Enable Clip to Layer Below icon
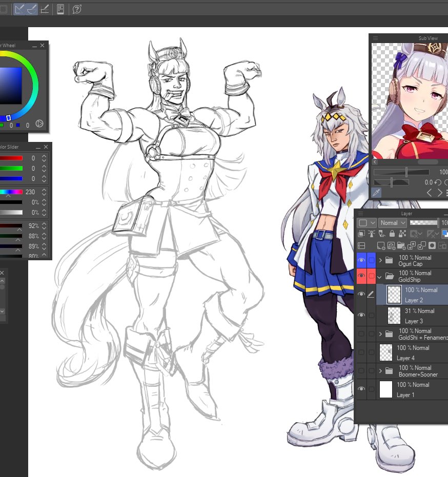The height and width of the screenshot is (477, 448). tap(361, 234)
